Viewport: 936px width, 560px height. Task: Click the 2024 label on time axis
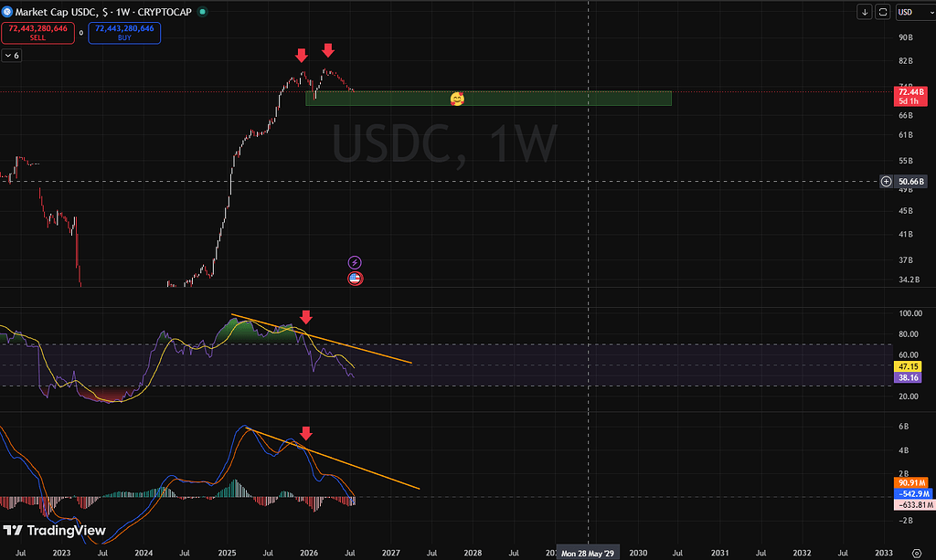pyautogui.click(x=144, y=553)
